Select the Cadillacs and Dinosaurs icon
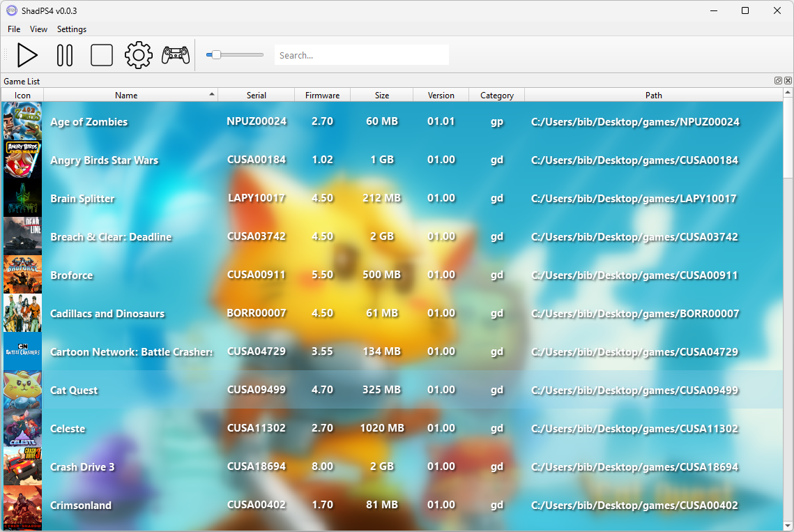 (x=23, y=314)
